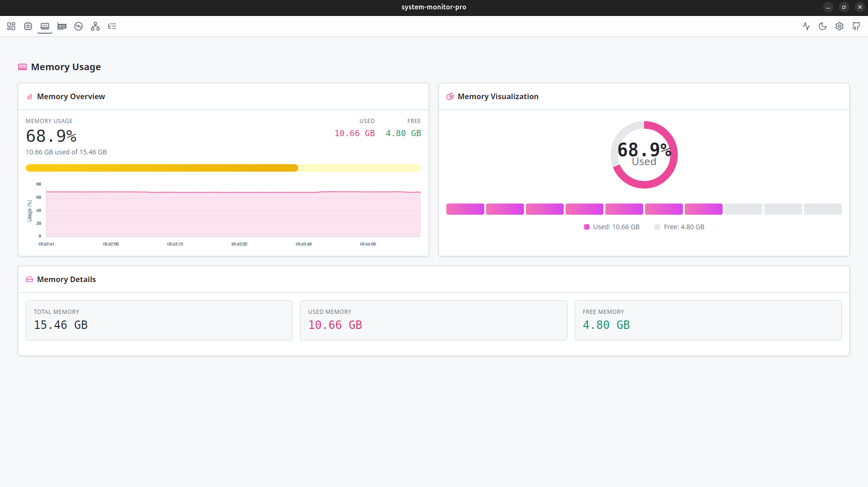This screenshot has height=487, width=868.
Task: Click the 68.9% donut chart
Action: [644, 155]
